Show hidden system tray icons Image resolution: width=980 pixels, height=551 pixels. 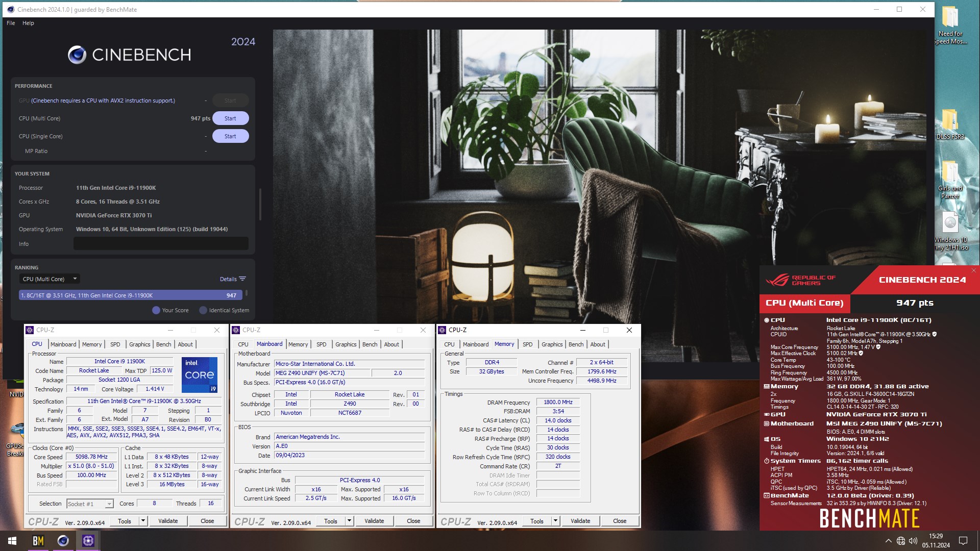click(888, 541)
